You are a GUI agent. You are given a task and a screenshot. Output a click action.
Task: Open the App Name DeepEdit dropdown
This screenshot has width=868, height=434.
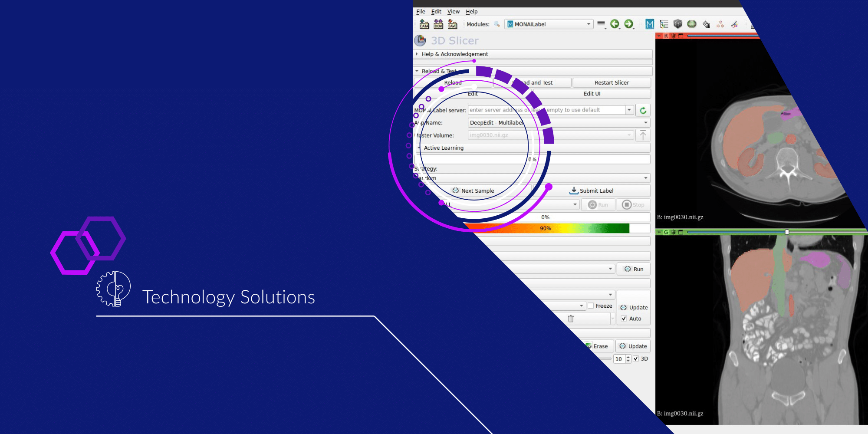pos(559,123)
